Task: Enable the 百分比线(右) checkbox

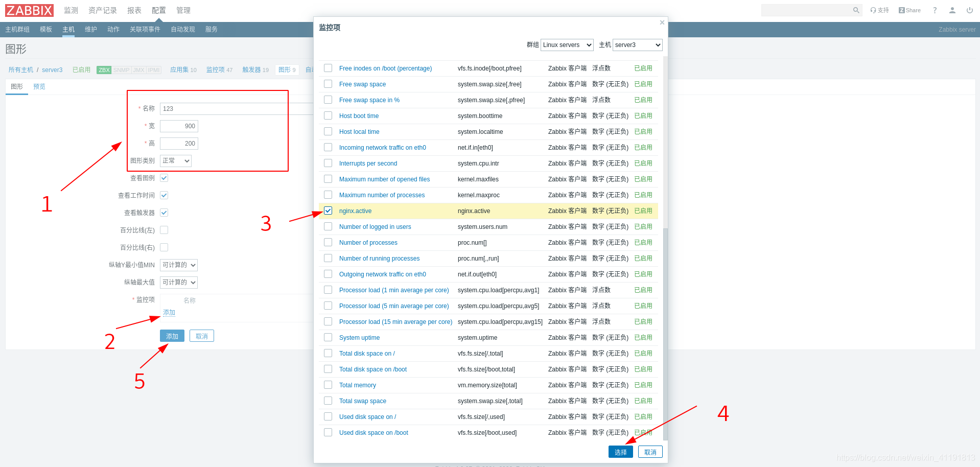Action: tap(164, 247)
